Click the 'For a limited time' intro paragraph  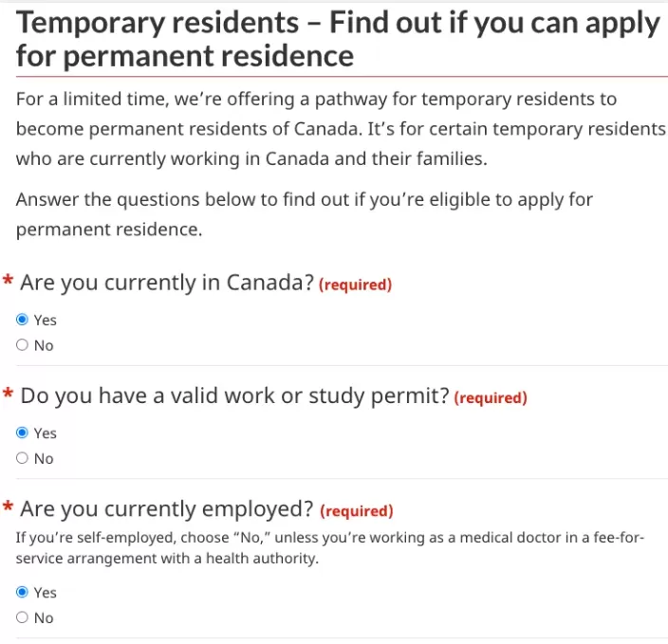coord(341,129)
